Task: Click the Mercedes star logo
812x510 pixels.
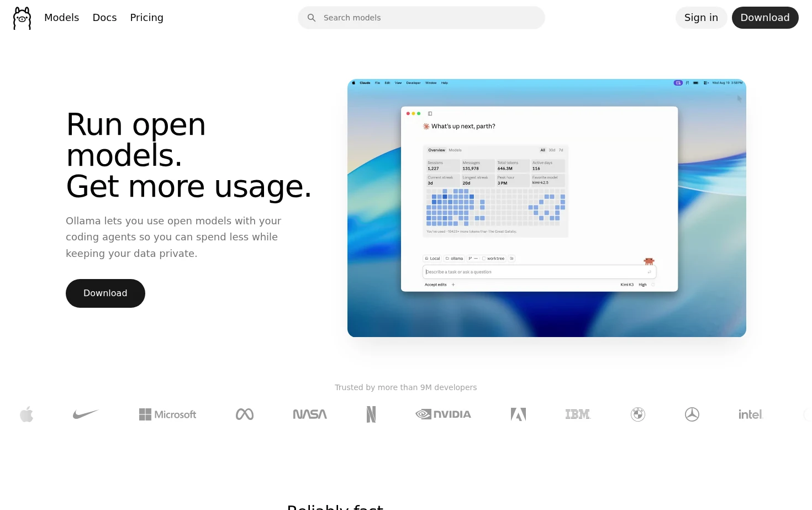Action: click(x=692, y=414)
